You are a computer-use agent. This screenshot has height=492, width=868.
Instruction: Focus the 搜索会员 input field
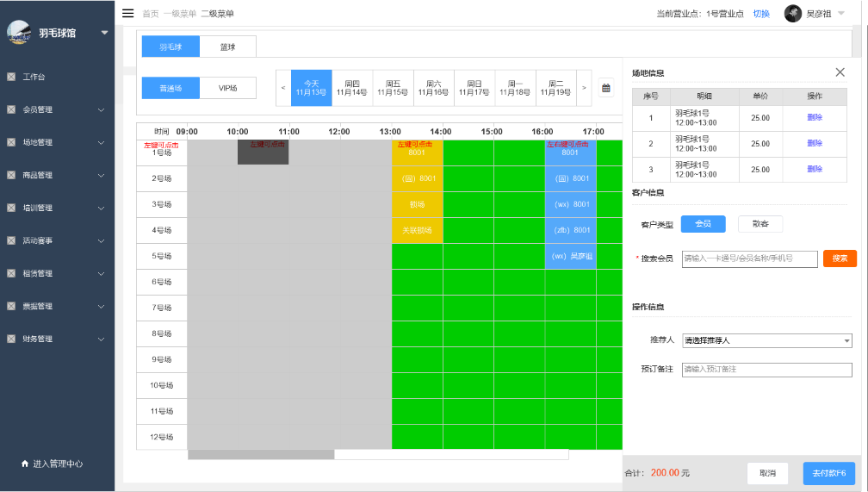coord(749,258)
